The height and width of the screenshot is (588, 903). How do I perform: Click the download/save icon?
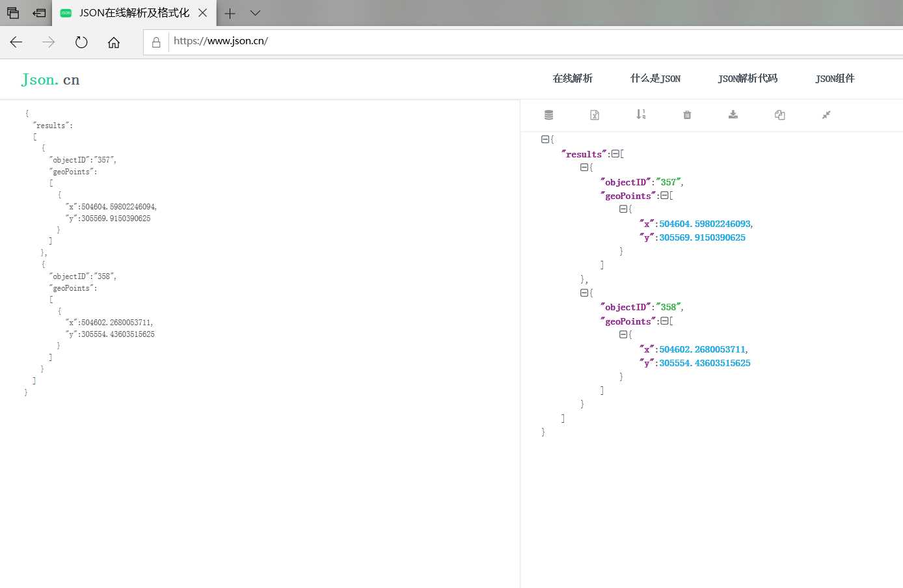coord(733,114)
